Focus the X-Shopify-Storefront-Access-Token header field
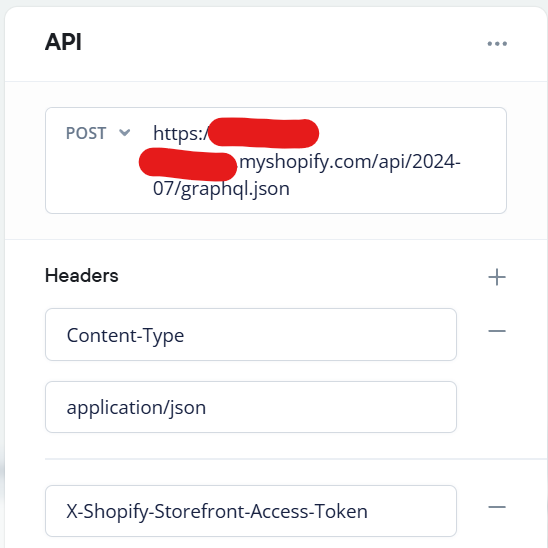Viewport: 548px width, 548px height. pyautogui.click(x=251, y=511)
